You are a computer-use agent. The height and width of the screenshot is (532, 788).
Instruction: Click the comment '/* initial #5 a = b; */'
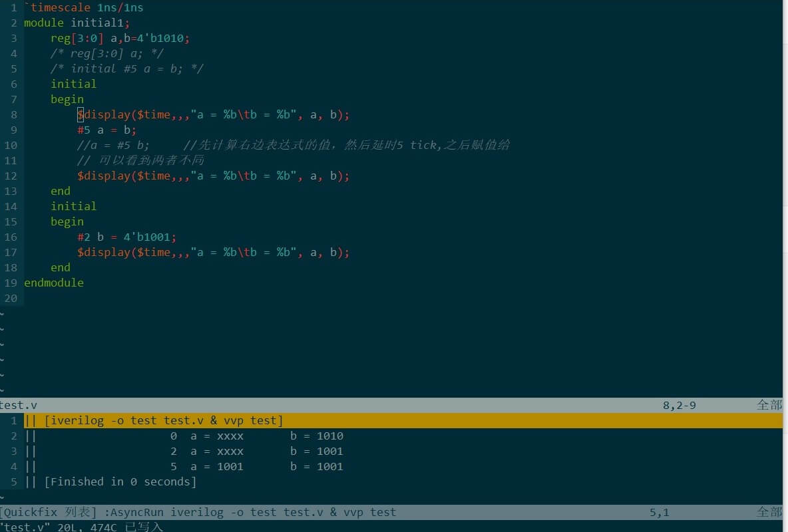coord(126,68)
